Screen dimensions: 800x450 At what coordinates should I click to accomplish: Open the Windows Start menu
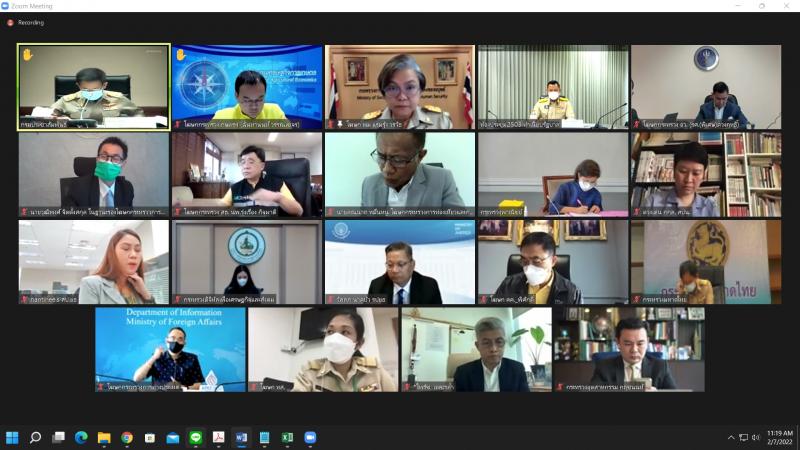coord(12,438)
